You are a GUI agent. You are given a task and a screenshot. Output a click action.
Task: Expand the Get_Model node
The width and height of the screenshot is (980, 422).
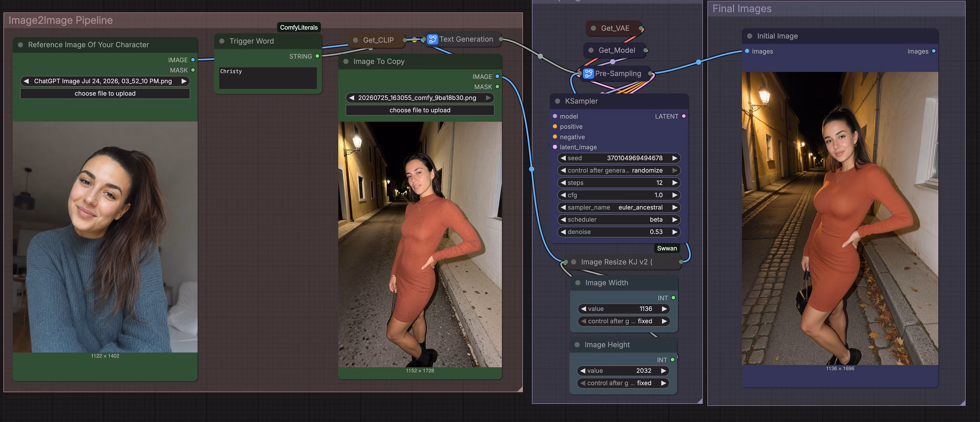[x=591, y=50]
